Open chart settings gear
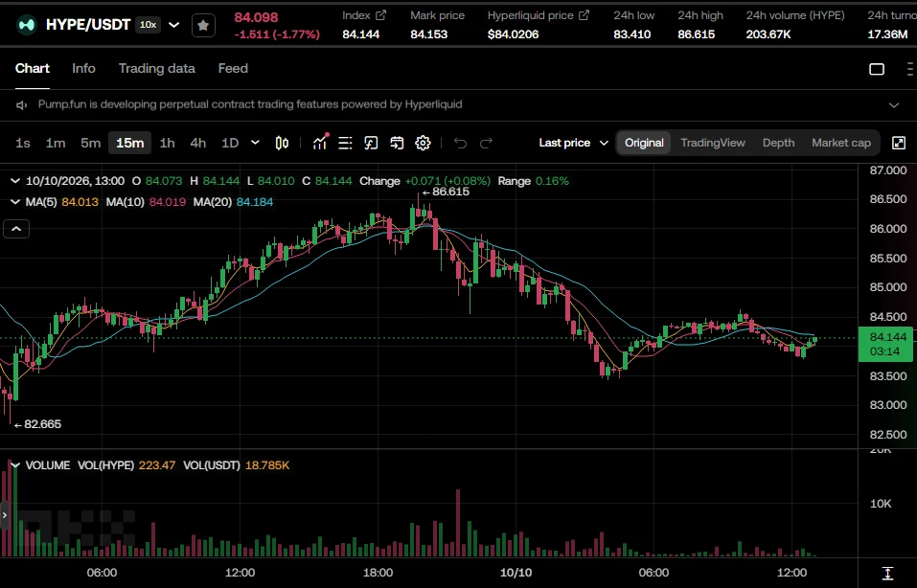Image resolution: width=917 pixels, height=588 pixels. pyautogui.click(x=423, y=144)
